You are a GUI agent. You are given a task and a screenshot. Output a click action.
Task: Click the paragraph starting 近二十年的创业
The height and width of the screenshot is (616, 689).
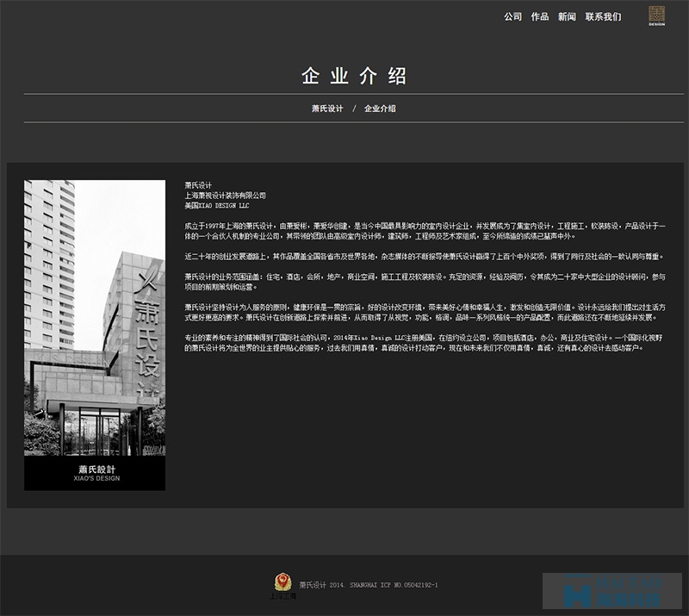click(x=424, y=257)
